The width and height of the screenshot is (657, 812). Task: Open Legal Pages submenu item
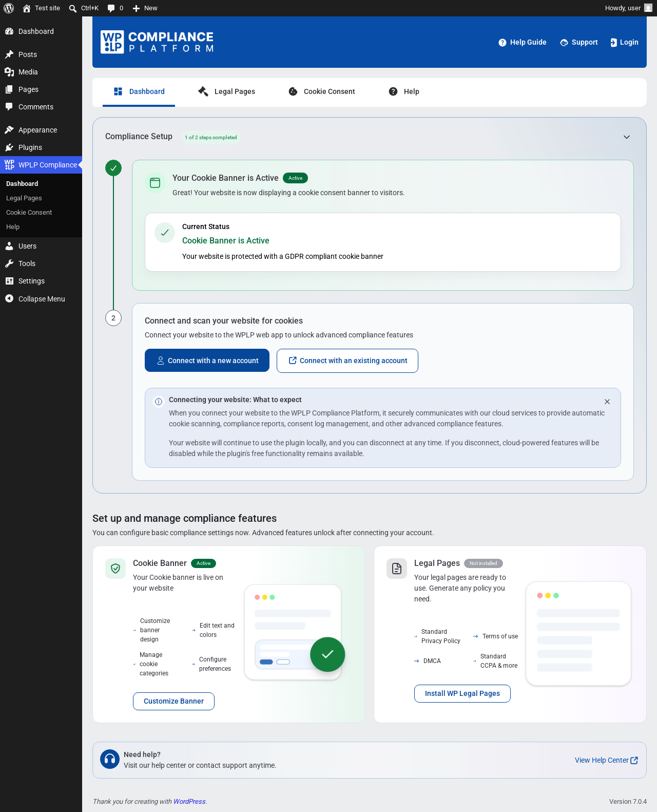click(24, 198)
